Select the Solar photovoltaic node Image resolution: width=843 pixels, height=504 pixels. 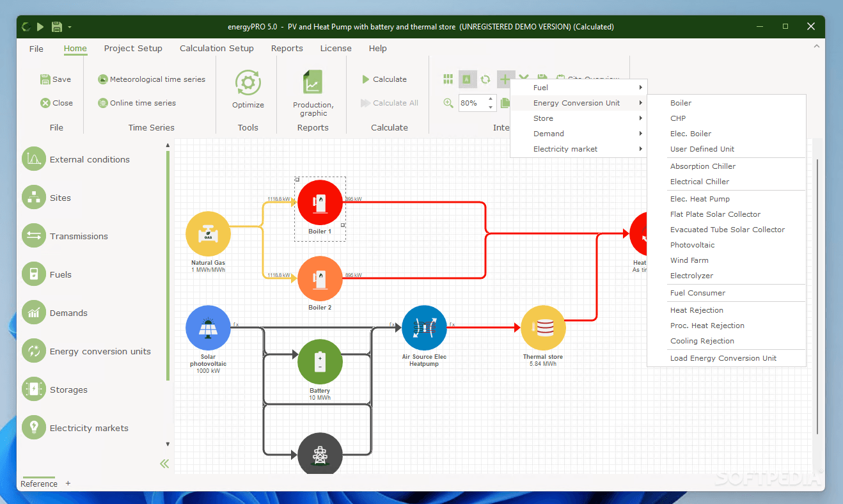[208, 327]
